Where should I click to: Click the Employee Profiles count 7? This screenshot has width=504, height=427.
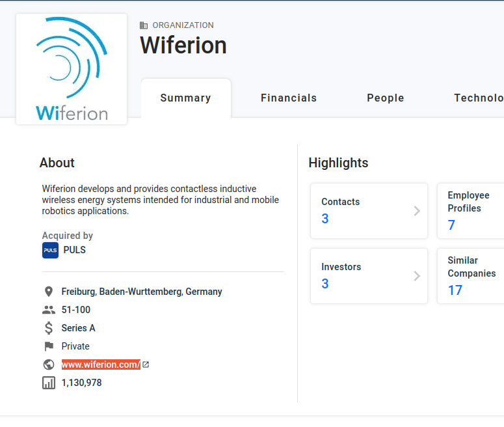[x=451, y=225]
